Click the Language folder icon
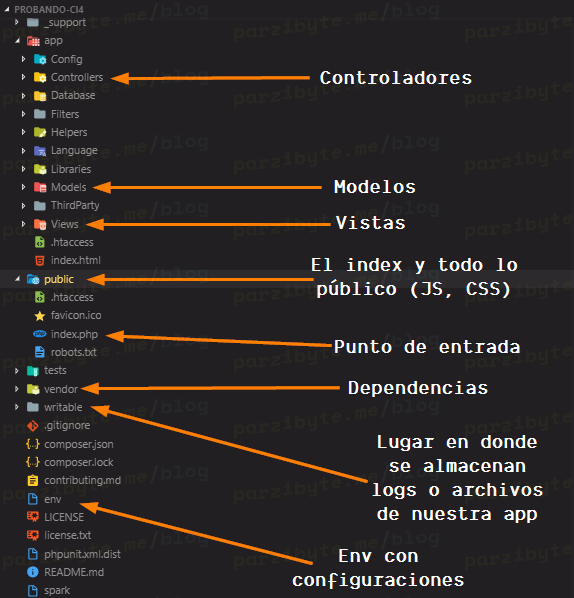This screenshot has height=598, width=574. [x=40, y=151]
